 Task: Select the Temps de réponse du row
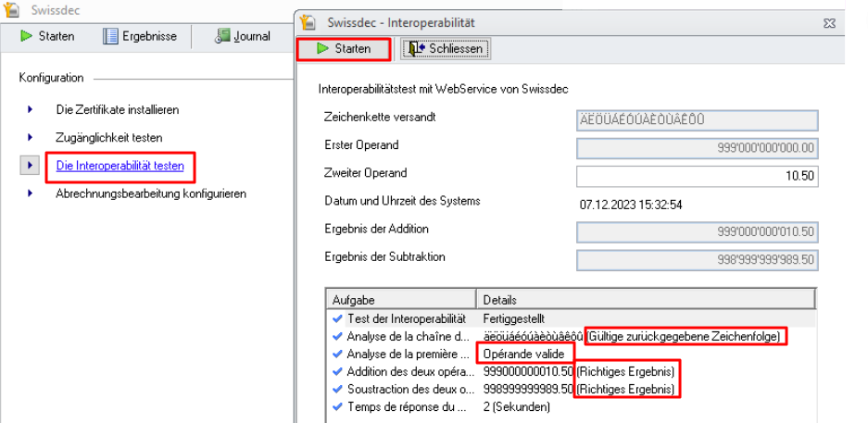click(572, 407)
